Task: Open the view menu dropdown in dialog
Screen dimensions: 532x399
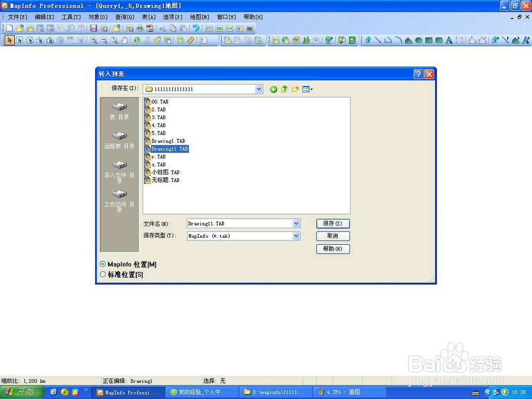Action: (x=307, y=89)
